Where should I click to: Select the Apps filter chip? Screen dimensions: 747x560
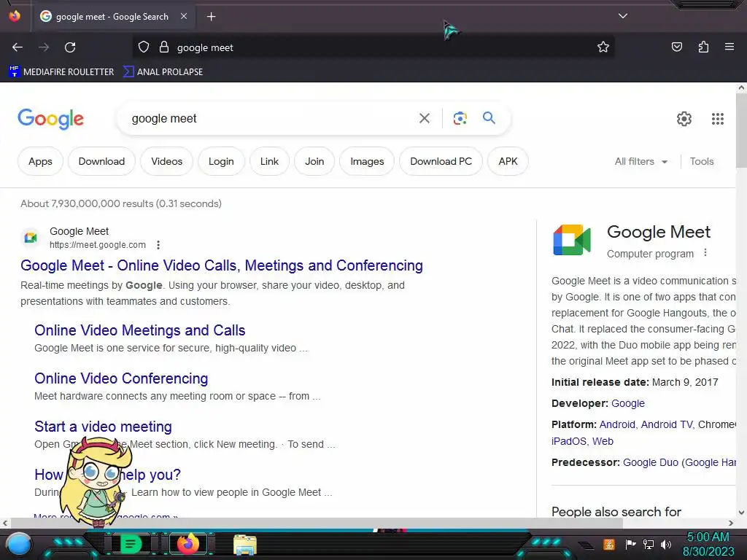pyautogui.click(x=40, y=161)
